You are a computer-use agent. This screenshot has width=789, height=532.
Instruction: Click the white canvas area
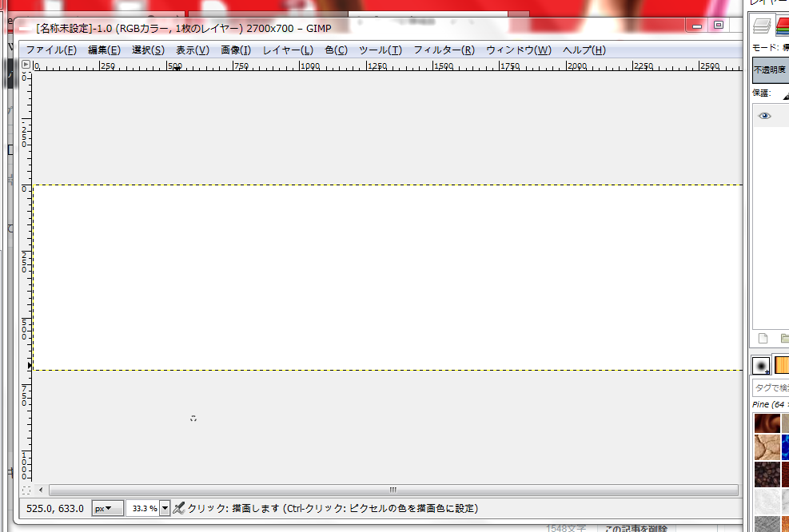[388, 277]
